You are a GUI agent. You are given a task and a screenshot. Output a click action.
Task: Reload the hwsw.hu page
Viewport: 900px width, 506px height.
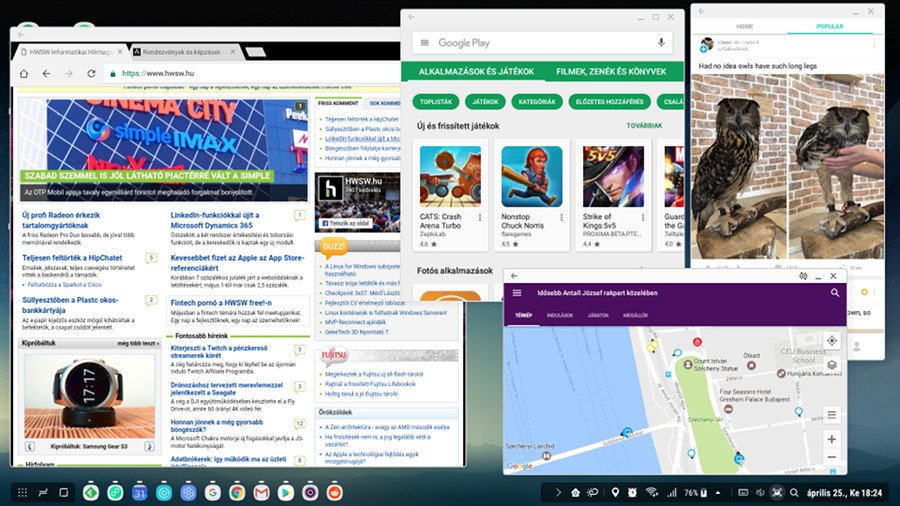(x=91, y=73)
